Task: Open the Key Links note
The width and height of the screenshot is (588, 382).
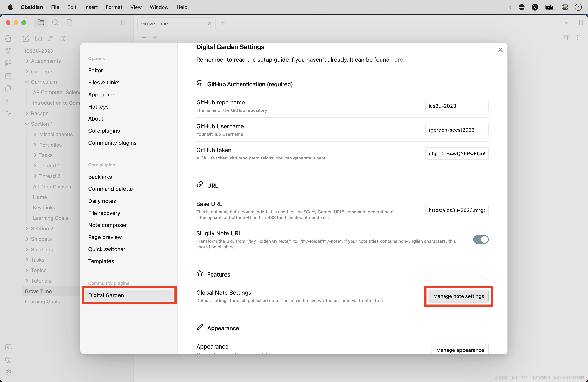Action: [x=44, y=208]
